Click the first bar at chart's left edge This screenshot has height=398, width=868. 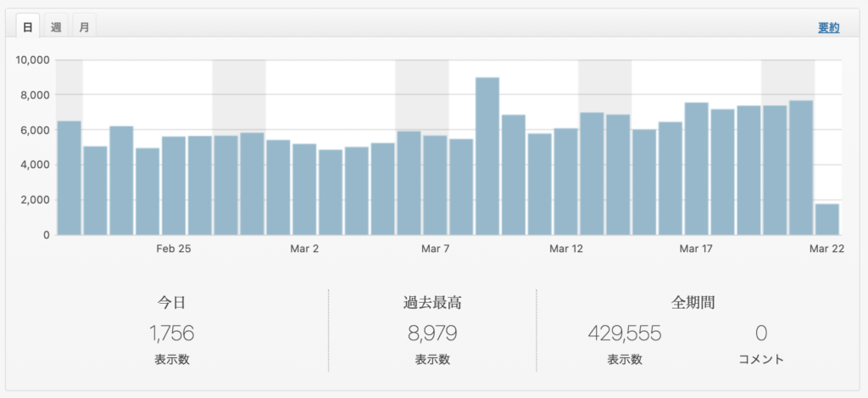pyautogui.click(x=69, y=178)
